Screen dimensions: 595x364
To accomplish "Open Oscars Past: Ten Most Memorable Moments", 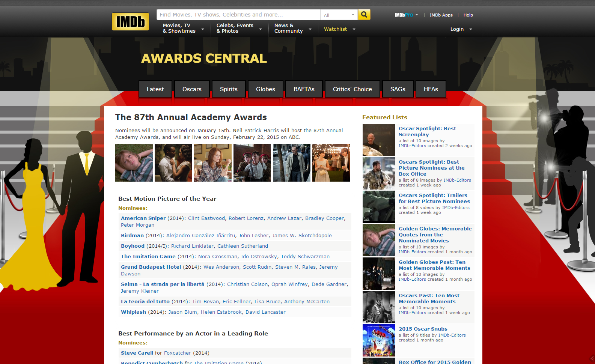I will [429, 299].
